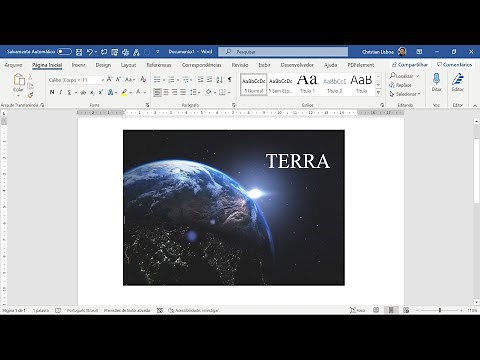Open the highlight color dropdown arrow
The image size is (480, 360).
click(130, 93)
